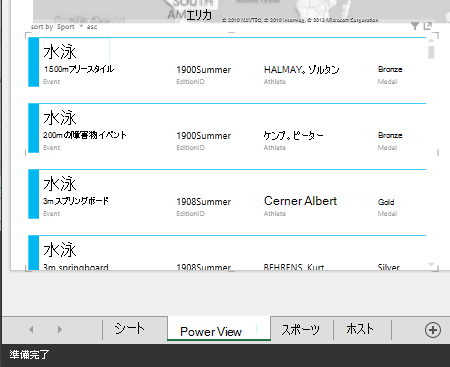Click Bronze medal on ケンプ card
Image resolution: width=450 pixels, height=367 pixels.
(390, 135)
